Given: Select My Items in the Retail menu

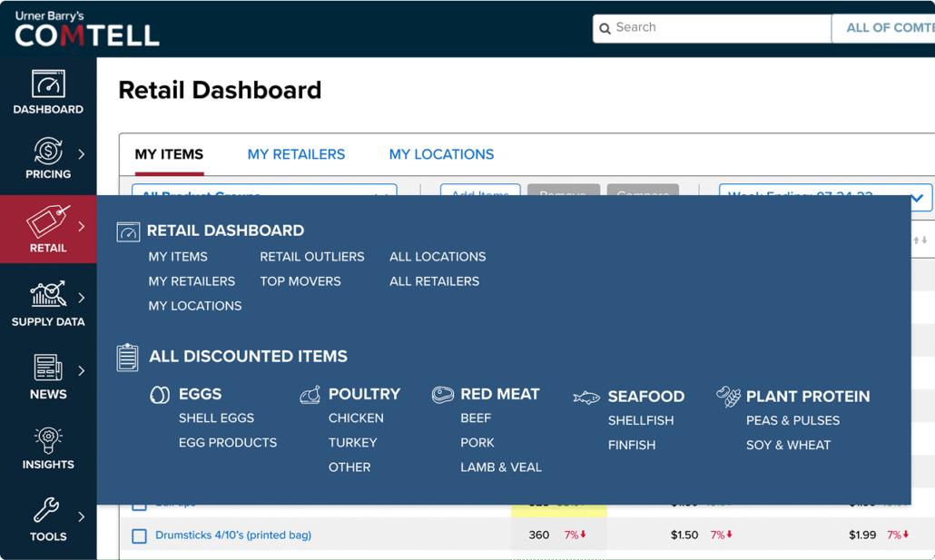Looking at the screenshot, I should click(x=178, y=257).
